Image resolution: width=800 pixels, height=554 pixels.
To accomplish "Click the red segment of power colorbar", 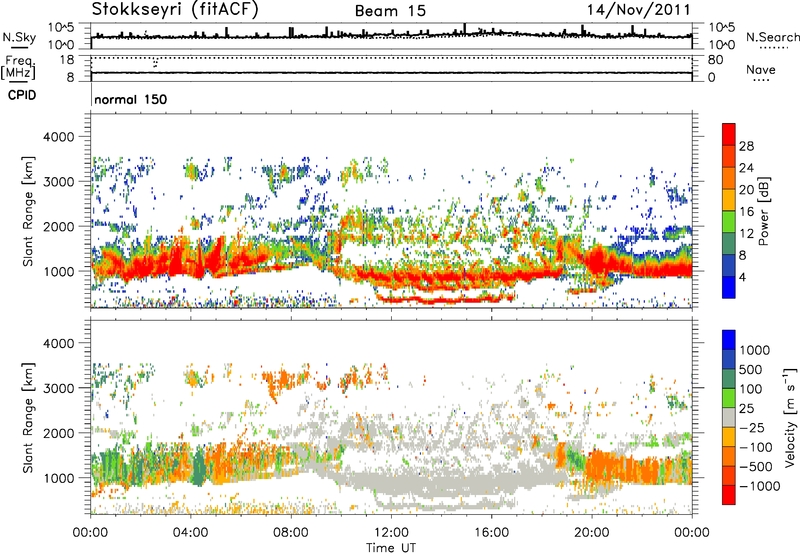I will tap(729, 134).
